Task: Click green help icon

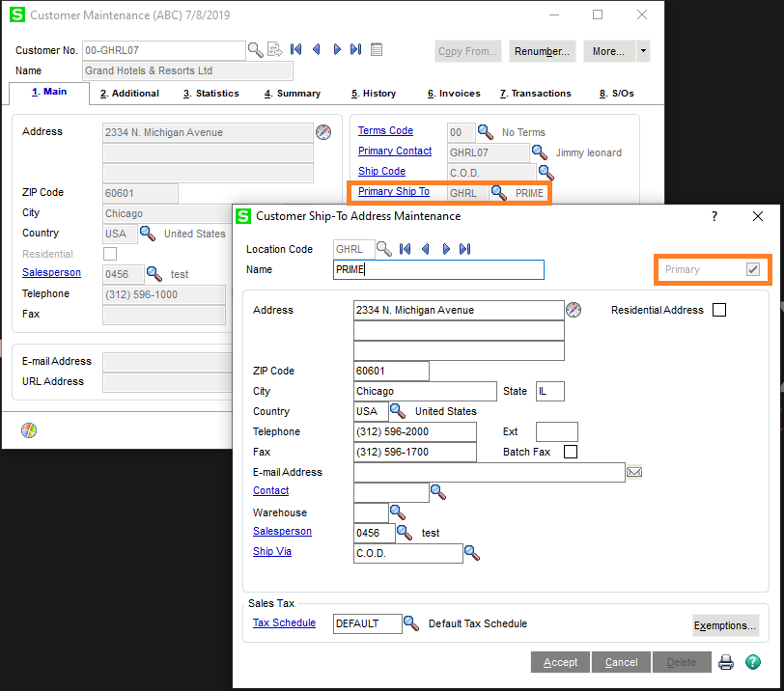Action: [x=753, y=662]
